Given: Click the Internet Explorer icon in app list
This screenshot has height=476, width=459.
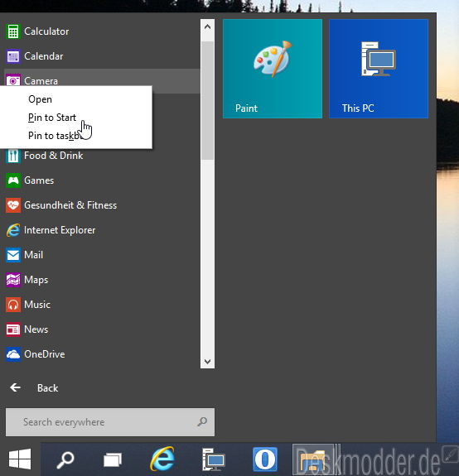Looking at the screenshot, I should tap(13, 230).
